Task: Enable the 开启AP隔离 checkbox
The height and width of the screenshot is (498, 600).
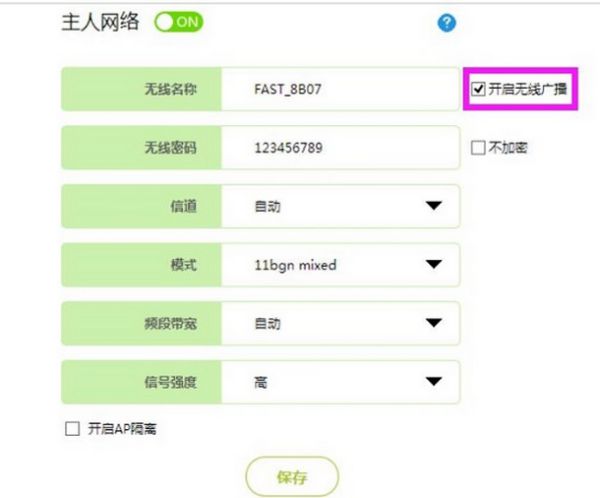Action: pos(72,429)
